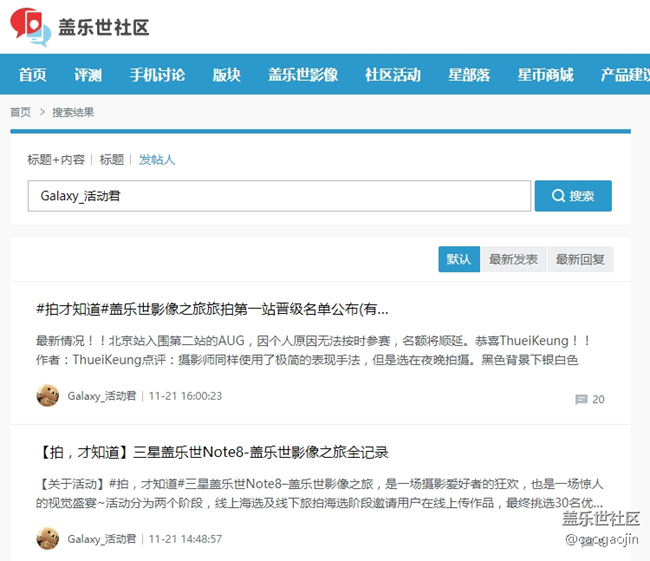Screen dimensions: 650x561
Task: Focus the search box containing Galaxy_活动君
Action: coord(279,196)
